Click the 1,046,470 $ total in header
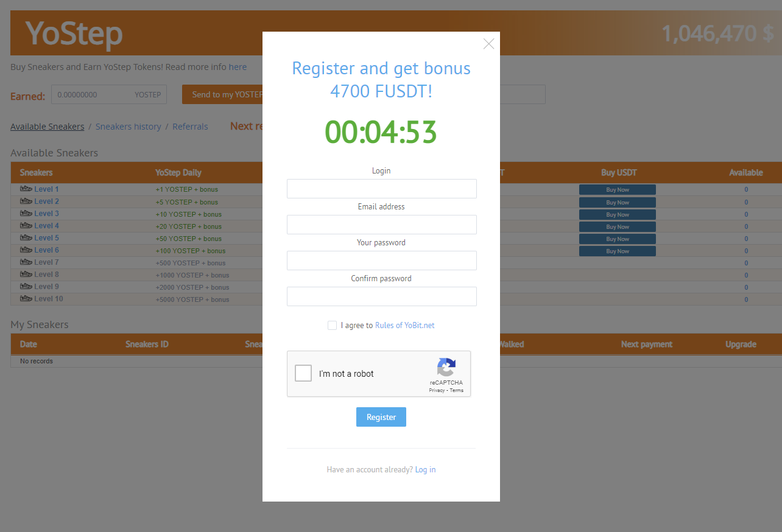Image resolution: width=782 pixels, height=532 pixels. click(x=718, y=33)
